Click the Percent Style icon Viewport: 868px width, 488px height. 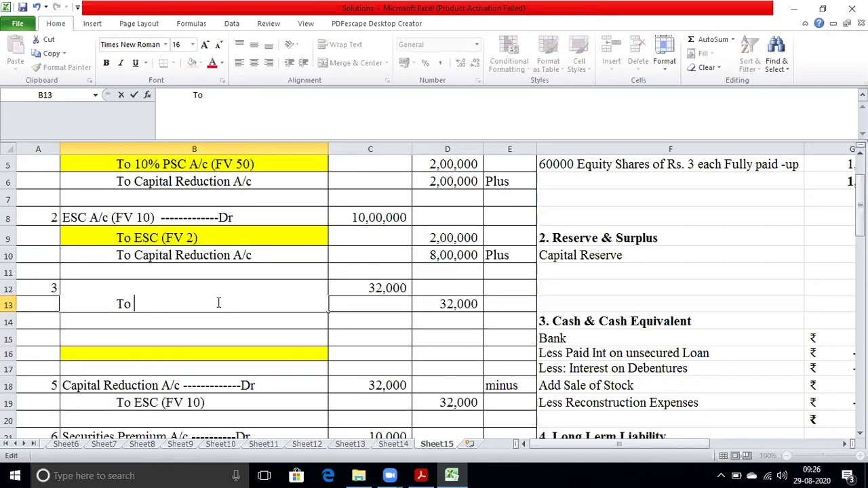pyautogui.click(x=425, y=63)
